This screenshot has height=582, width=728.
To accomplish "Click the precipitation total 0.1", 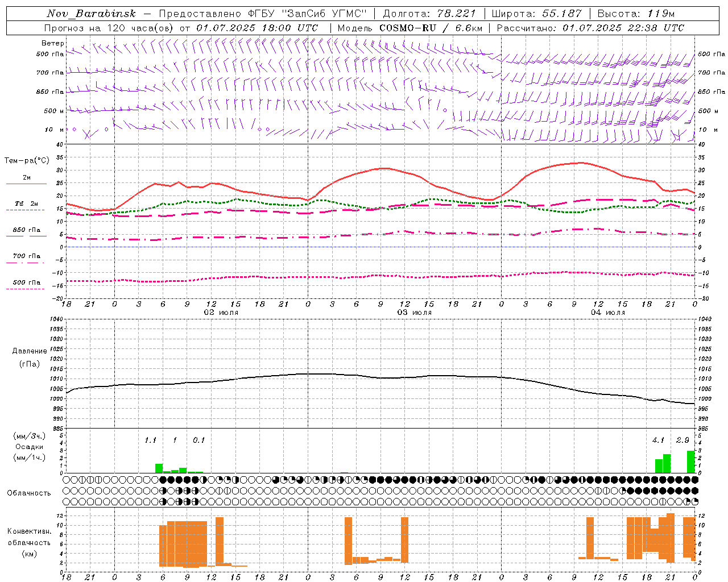I will (x=198, y=440).
